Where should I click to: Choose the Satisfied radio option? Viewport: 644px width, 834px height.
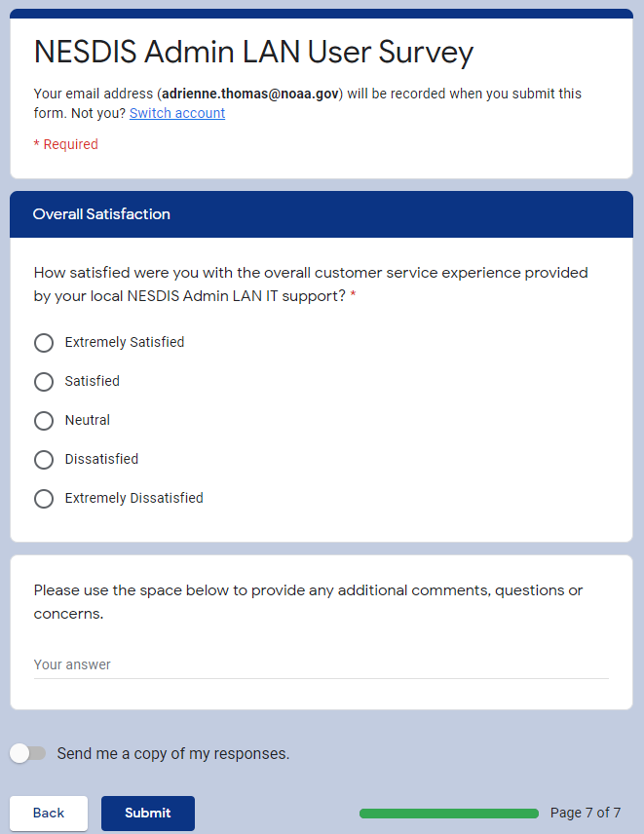(x=44, y=382)
